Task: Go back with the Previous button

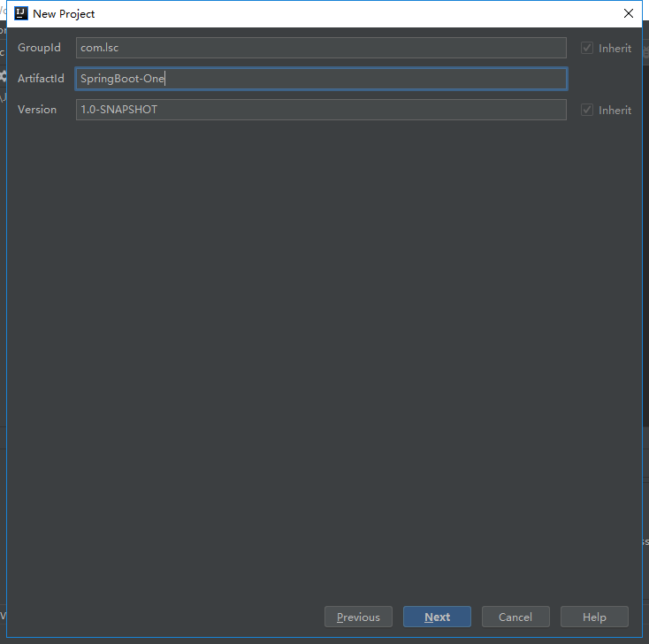Action: pos(358,617)
